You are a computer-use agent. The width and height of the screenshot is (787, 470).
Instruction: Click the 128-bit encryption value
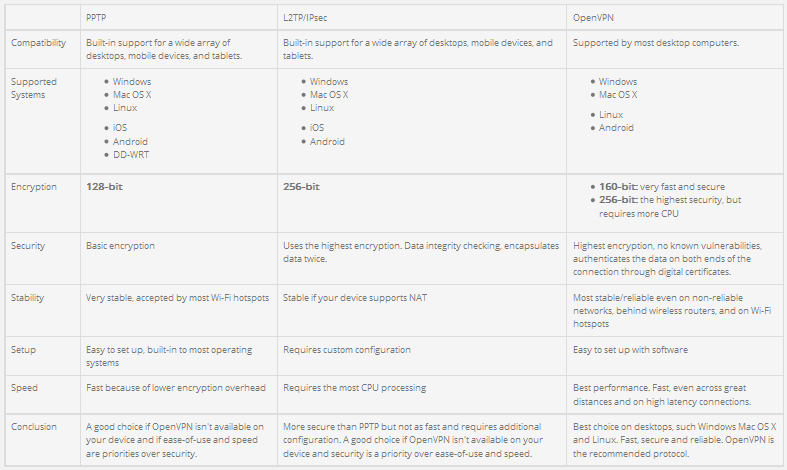104,187
